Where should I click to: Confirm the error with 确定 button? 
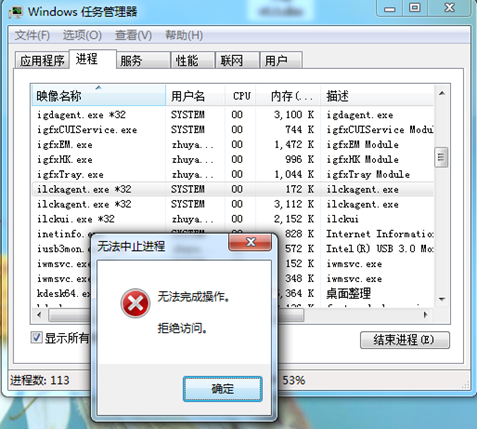pos(223,389)
